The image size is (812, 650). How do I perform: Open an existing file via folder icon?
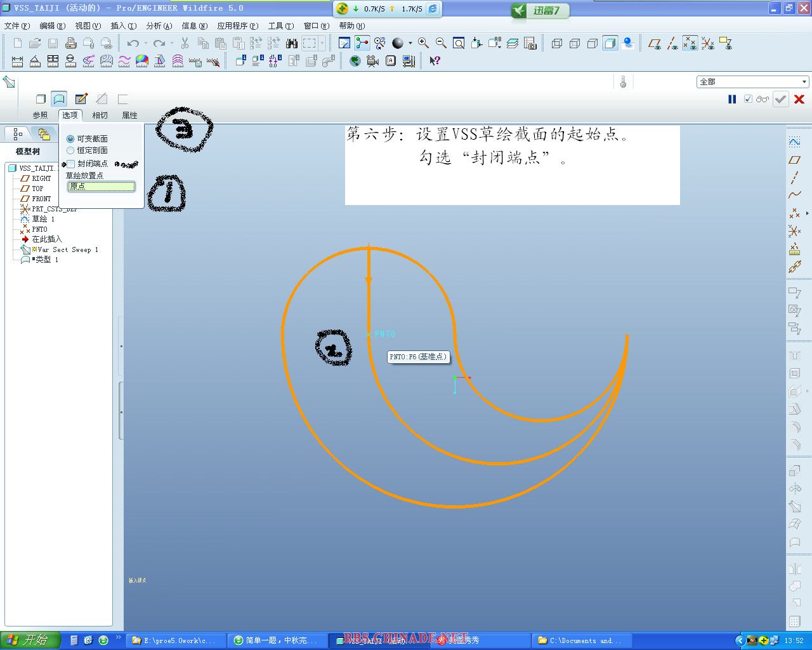(x=35, y=43)
